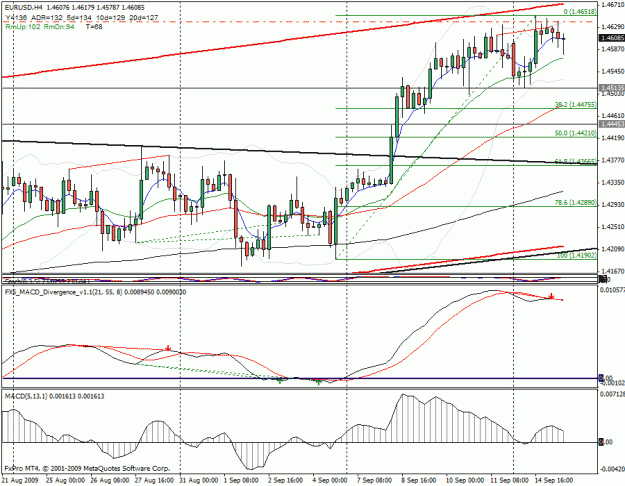Click price axis value 1.42510
Viewport: 625px width, 486px height.
pyautogui.click(x=614, y=227)
